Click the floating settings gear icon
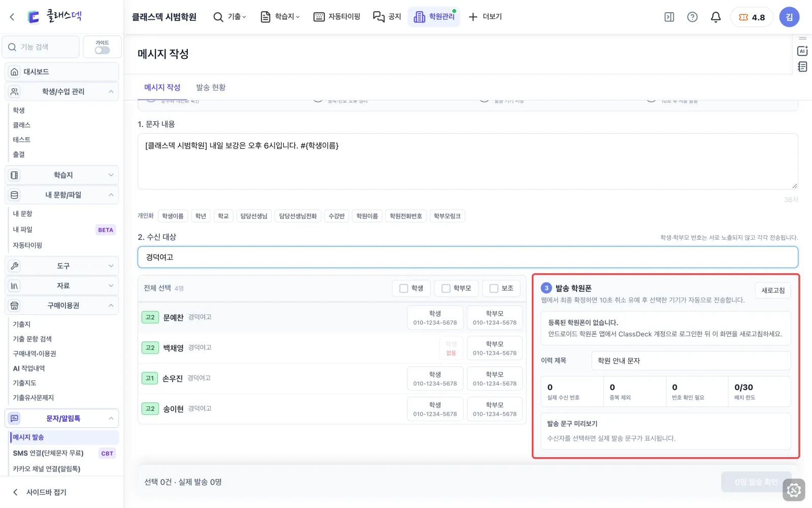The image size is (812, 508). coord(794,490)
